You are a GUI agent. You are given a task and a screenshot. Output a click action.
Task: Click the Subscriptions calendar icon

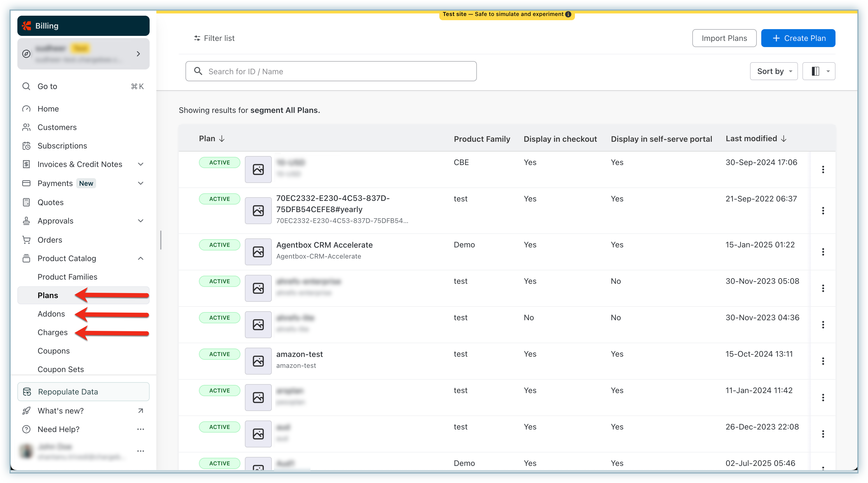26,146
